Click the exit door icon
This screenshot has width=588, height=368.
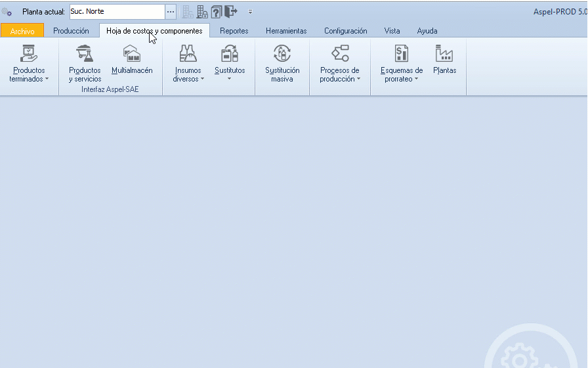(230, 12)
